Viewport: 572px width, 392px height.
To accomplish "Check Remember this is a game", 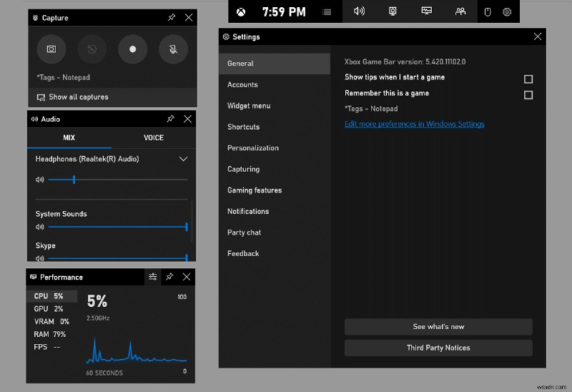I will pyautogui.click(x=528, y=95).
